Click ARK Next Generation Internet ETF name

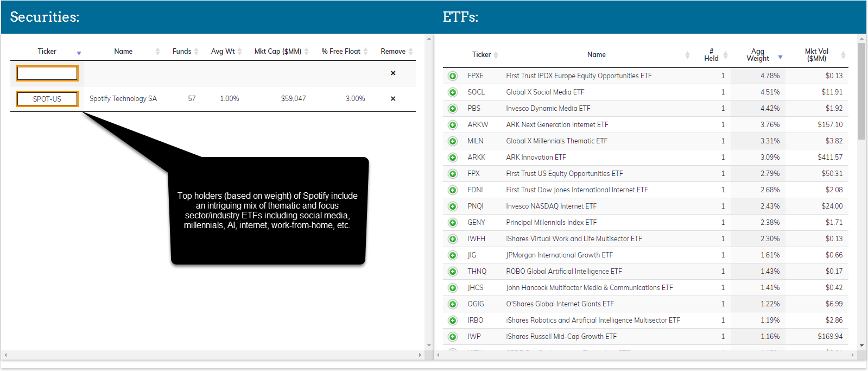(557, 125)
